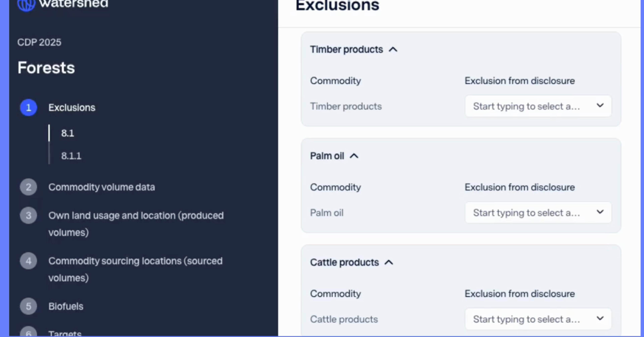Click the Targets section in sidebar

[65, 333]
